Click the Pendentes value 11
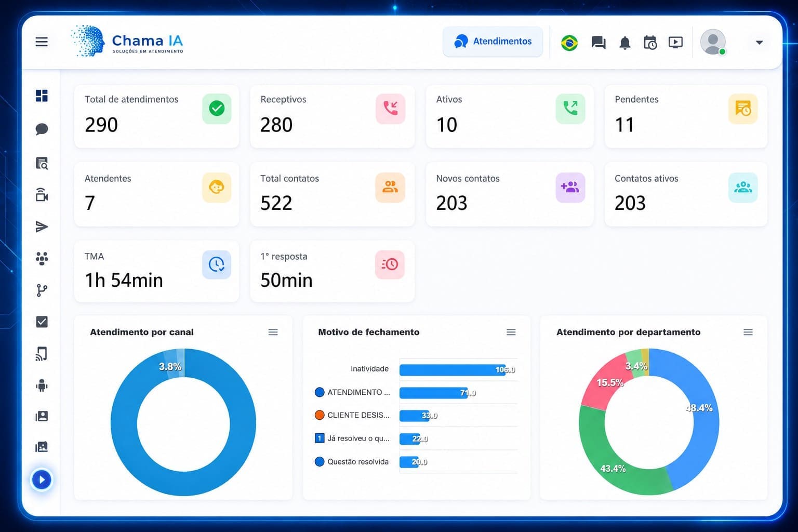The width and height of the screenshot is (798, 532). click(x=624, y=125)
